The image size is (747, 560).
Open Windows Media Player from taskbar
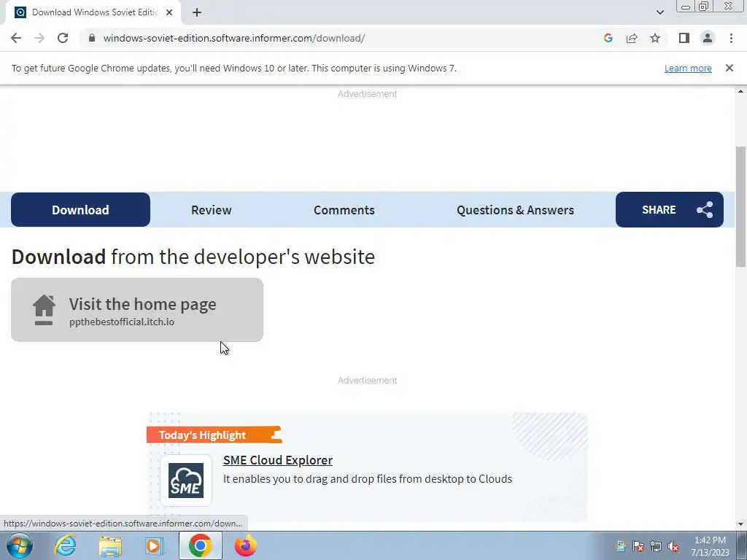coord(155,546)
